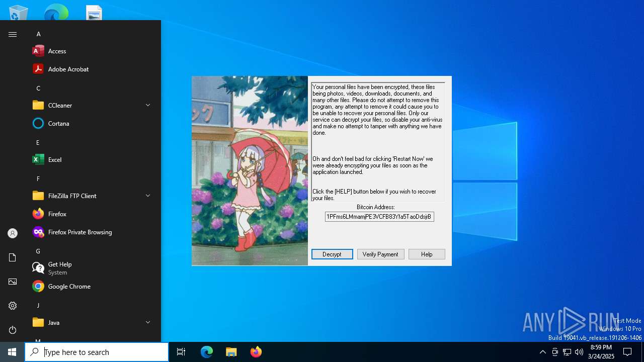Viewport: 644px width, 362px height.
Task: Jump to letter G section header
Action: pos(38,251)
